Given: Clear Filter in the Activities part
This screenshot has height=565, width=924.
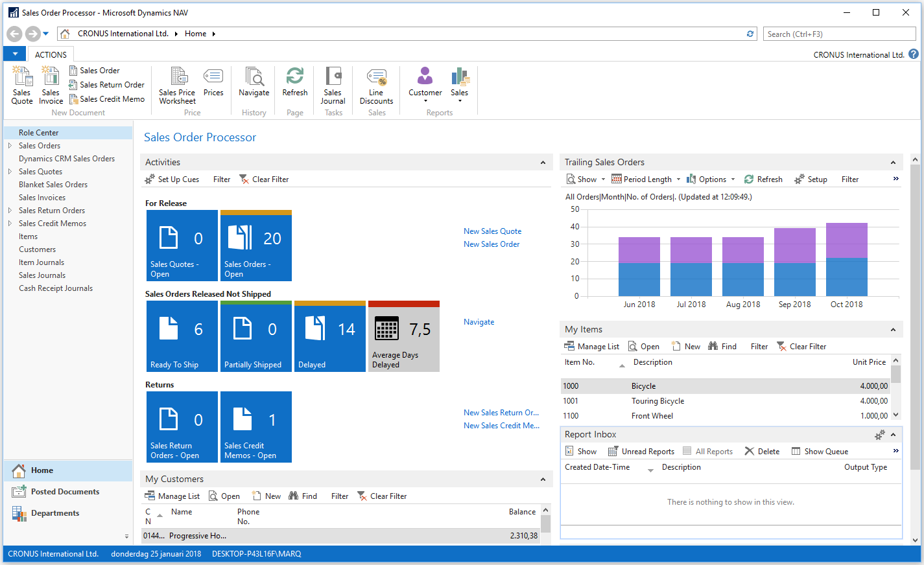Looking at the screenshot, I should pyautogui.click(x=264, y=179).
